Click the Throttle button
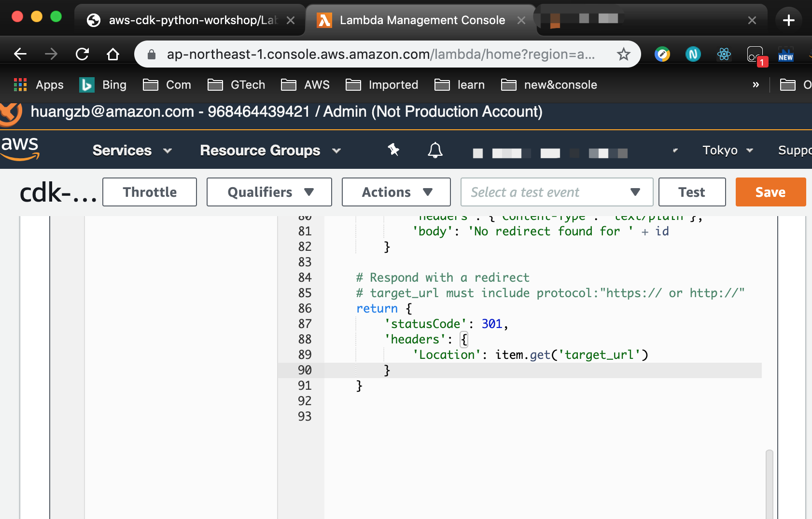812x519 pixels. coord(150,192)
